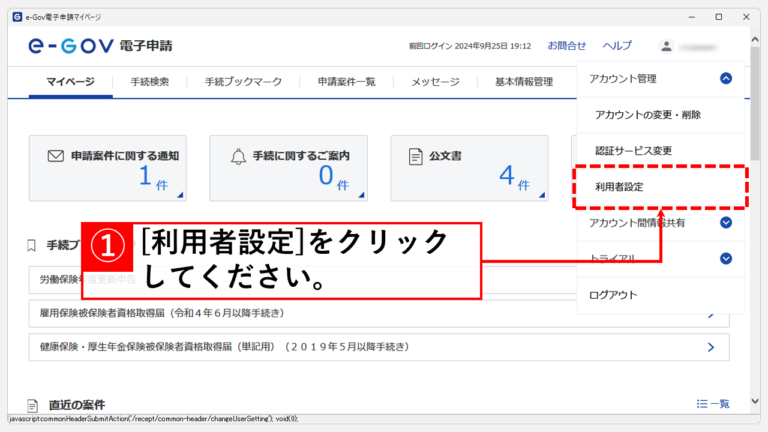Click the envelope icon for application notifications
768x432 pixels.
tap(56, 156)
